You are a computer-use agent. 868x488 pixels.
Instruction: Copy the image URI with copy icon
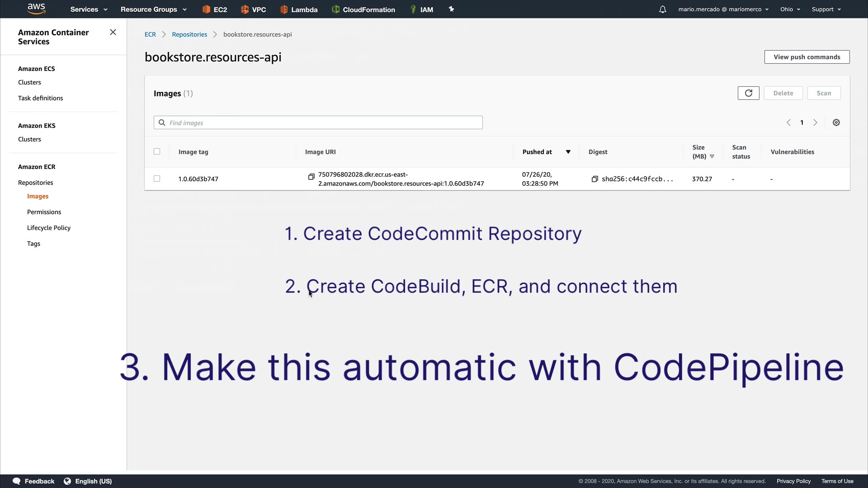pos(311,177)
